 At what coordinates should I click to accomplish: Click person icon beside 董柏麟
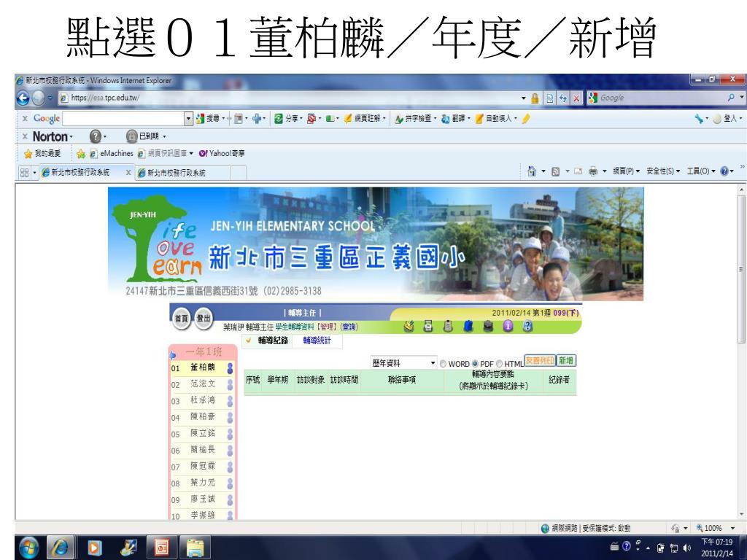pyautogui.click(x=230, y=367)
